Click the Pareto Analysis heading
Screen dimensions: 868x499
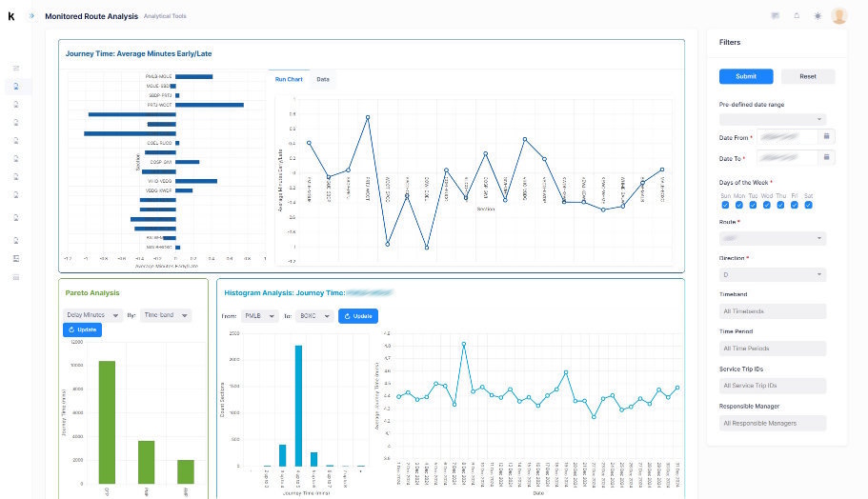click(91, 292)
